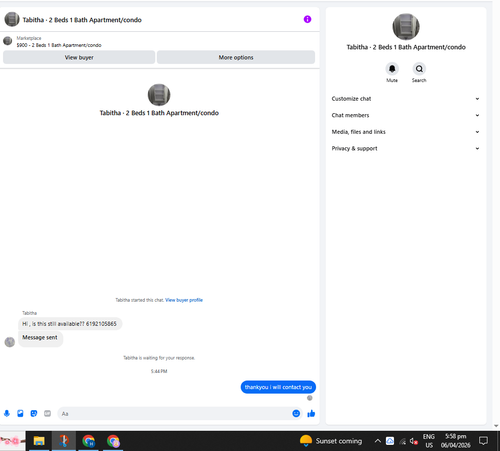Screen dimensions: 500x451
Task: Click the center chat avatar above title
Action: (x=159, y=95)
